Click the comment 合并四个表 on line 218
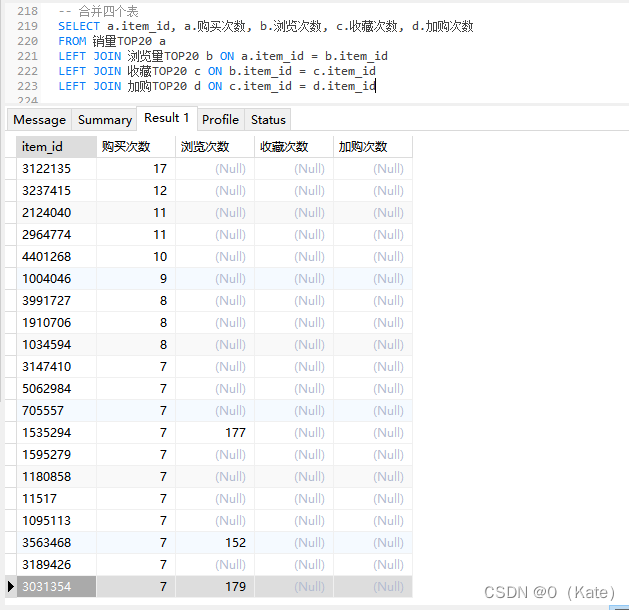The width and height of the screenshot is (629, 610). (x=99, y=11)
